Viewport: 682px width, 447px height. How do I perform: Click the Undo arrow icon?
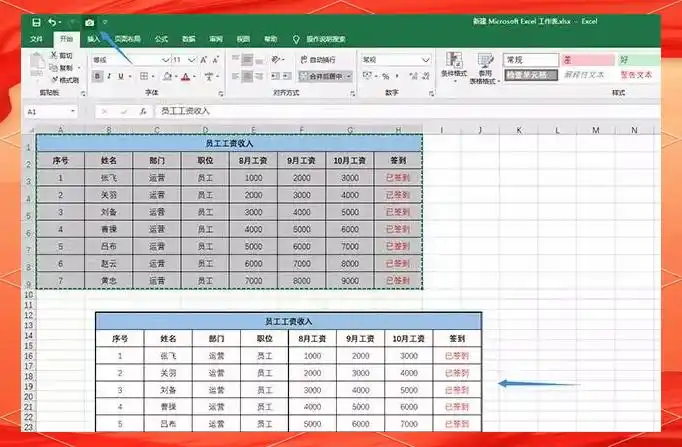click(53, 23)
